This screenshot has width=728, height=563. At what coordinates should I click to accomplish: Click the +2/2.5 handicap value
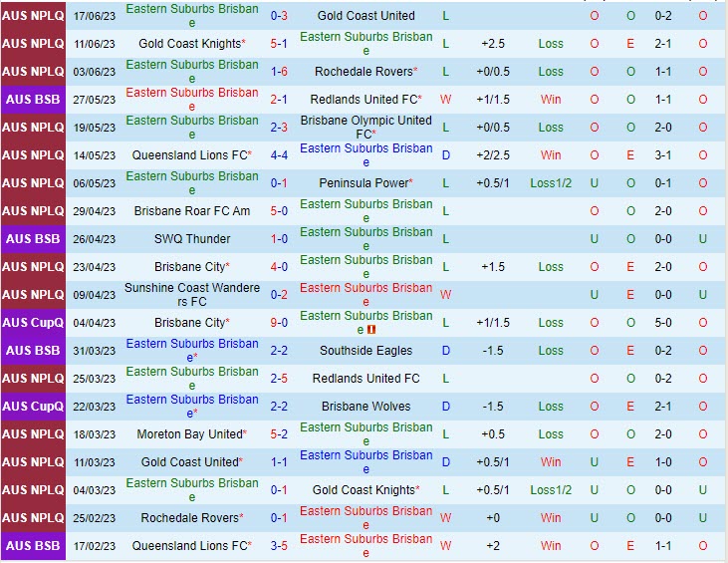(x=493, y=155)
